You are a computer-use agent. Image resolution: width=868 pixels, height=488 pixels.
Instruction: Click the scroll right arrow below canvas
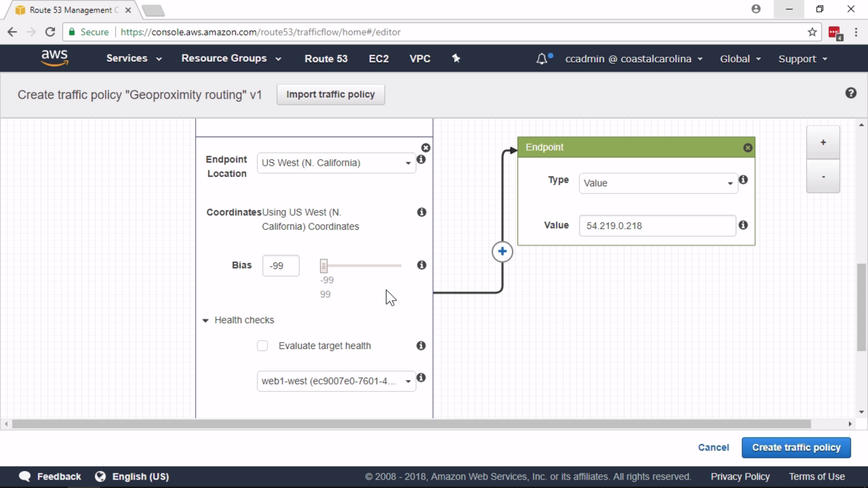(850, 424)
